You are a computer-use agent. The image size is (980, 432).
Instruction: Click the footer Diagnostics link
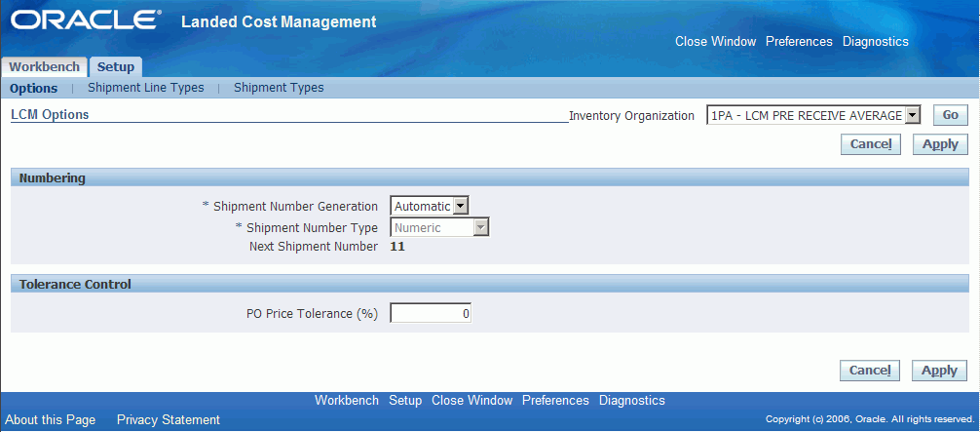tap(632, 400)
